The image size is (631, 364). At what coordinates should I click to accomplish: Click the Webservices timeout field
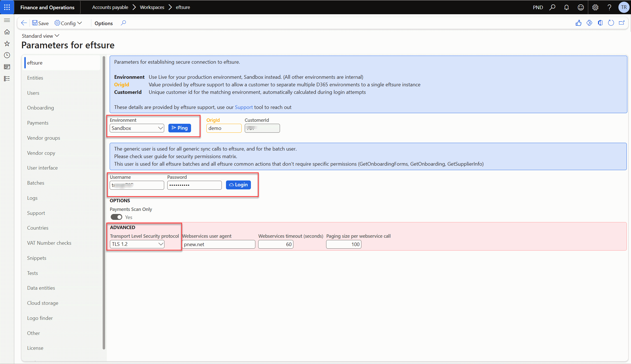276,244
